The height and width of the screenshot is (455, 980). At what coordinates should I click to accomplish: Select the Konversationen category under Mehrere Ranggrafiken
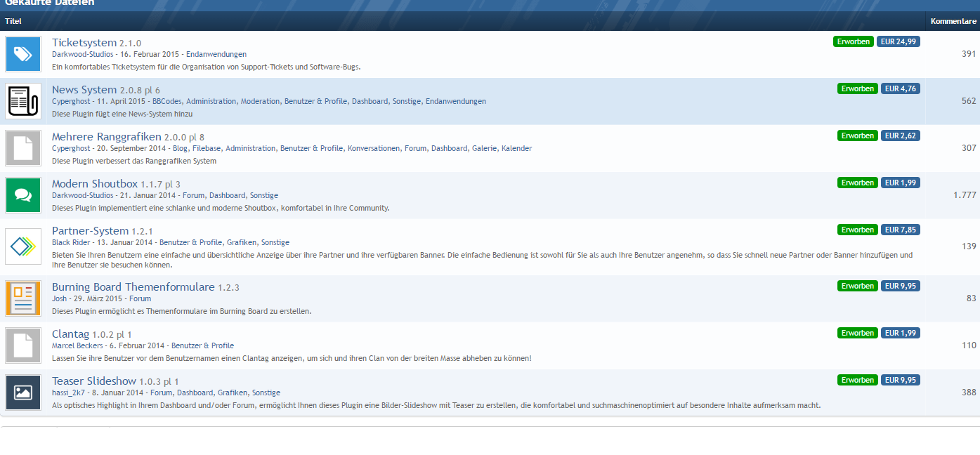click(x=374, y=148)
